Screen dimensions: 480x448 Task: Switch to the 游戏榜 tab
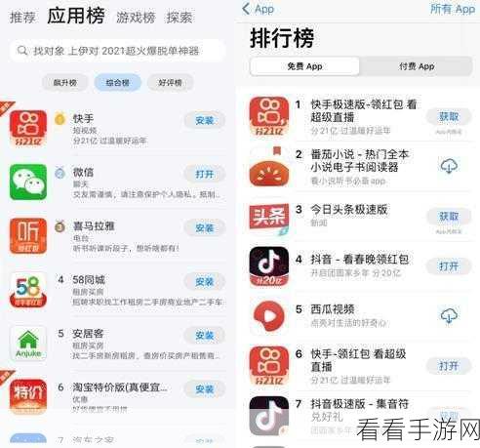click(136, 18)
